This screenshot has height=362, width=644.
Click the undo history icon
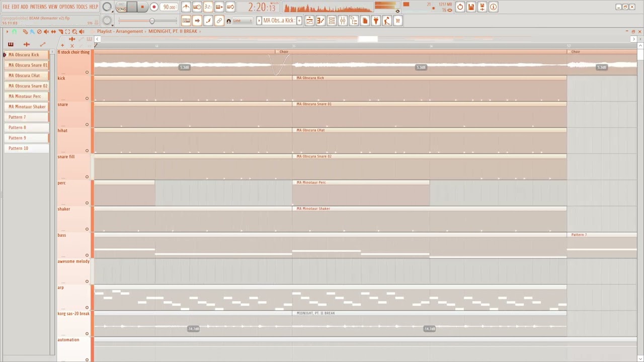[460, 7]
